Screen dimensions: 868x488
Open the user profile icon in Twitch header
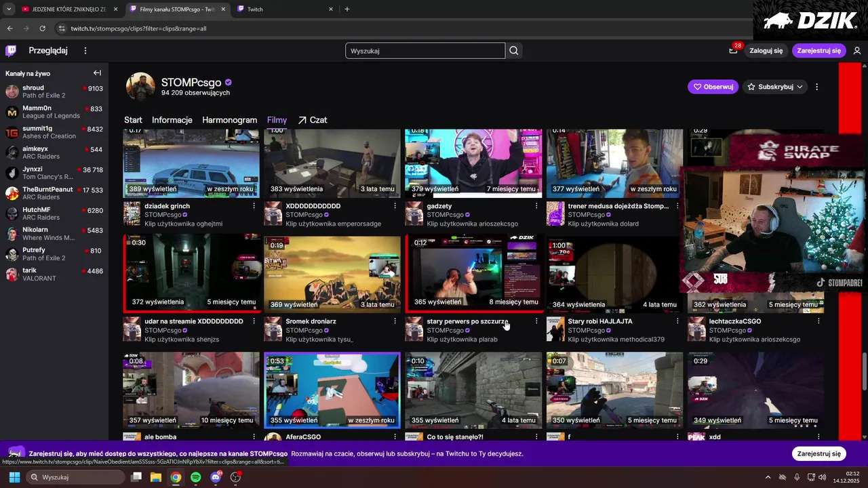click(857, 51)
